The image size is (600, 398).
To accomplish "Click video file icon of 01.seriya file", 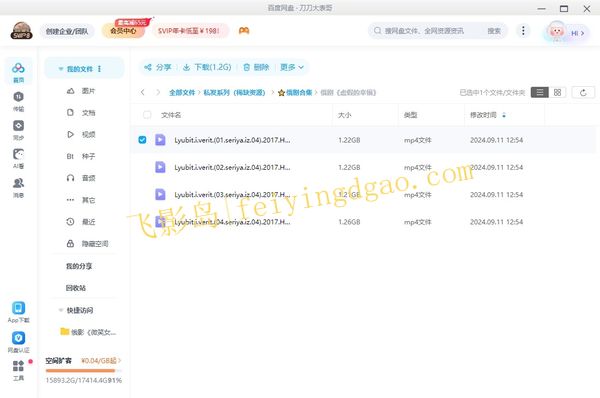I will pos(160,140).
